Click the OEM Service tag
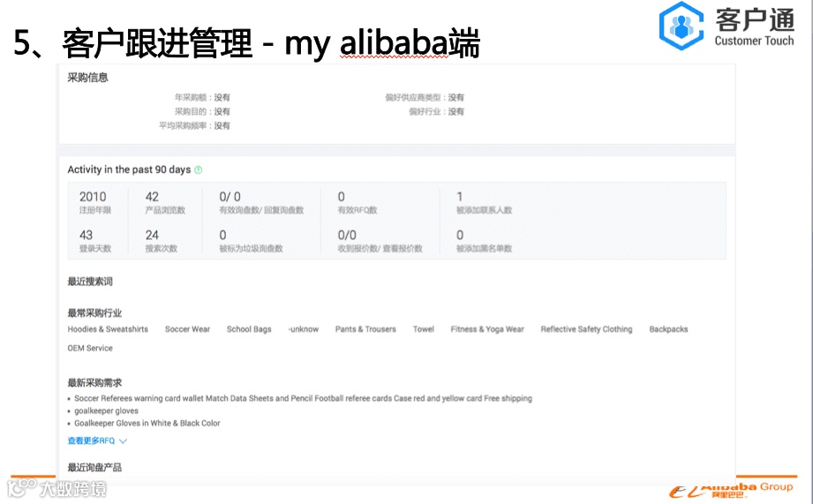The image size is (813, 504). 90,348
